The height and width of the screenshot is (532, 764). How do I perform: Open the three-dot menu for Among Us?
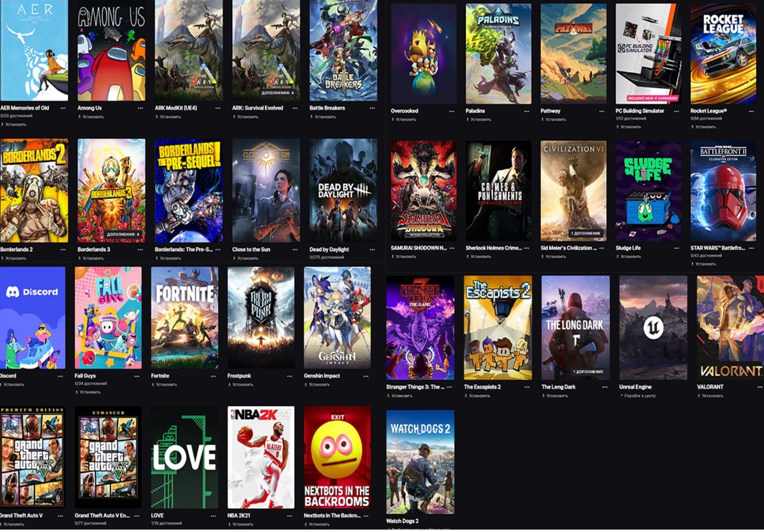(x=140, y=109)
